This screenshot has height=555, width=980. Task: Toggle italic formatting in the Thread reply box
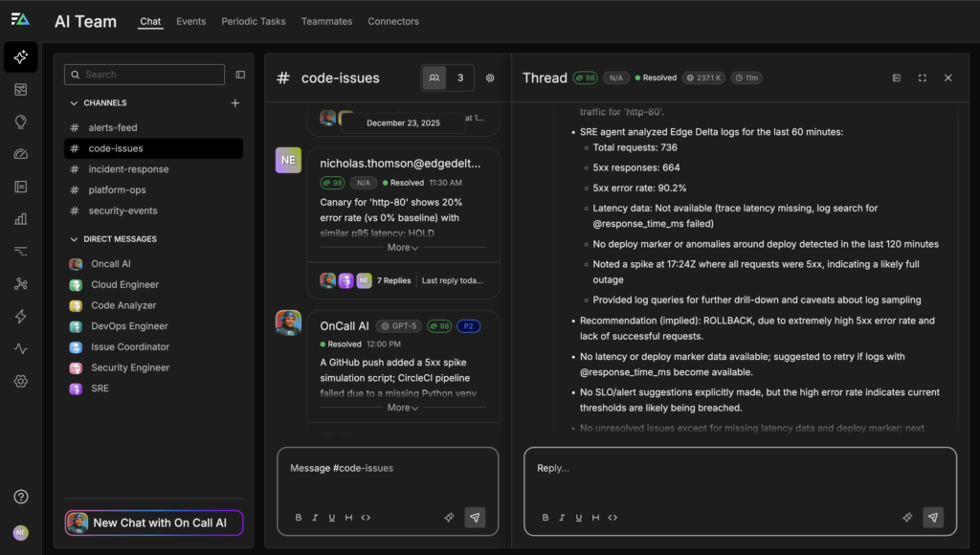563,518
